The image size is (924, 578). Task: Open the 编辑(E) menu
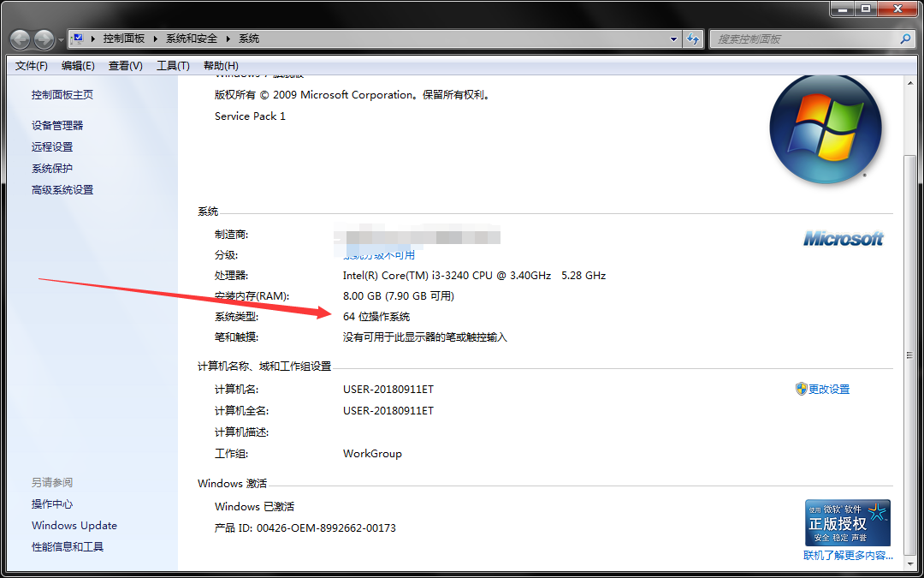(78, 65)
